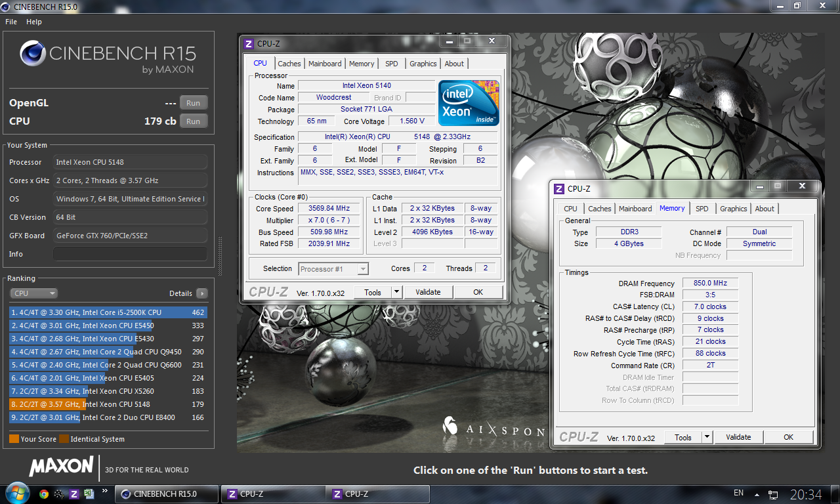Open Tools dropdown arrow in processor CPU-Z window
The image size is (840, 504).
(x=396, y=292)
